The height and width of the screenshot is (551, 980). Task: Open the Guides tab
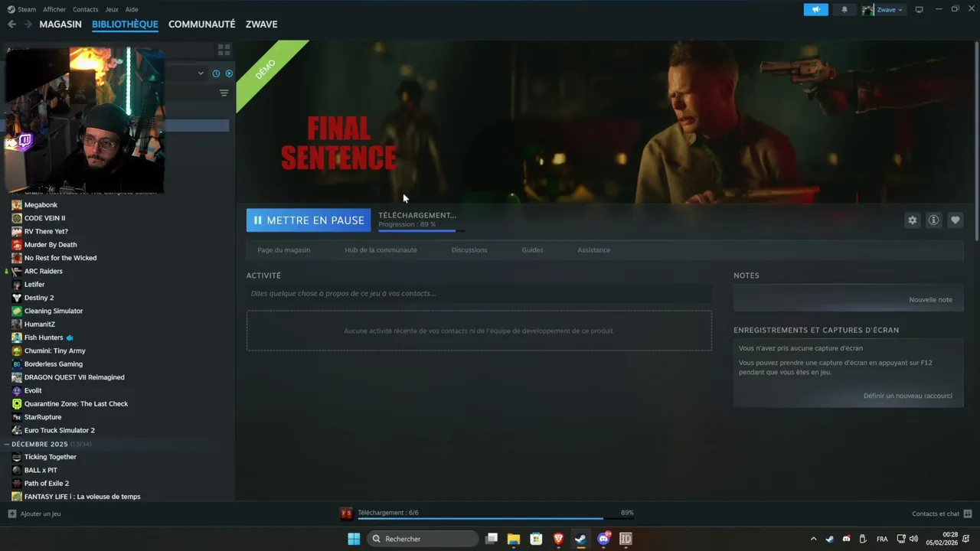pyautogui.click(x=533, y=250)
